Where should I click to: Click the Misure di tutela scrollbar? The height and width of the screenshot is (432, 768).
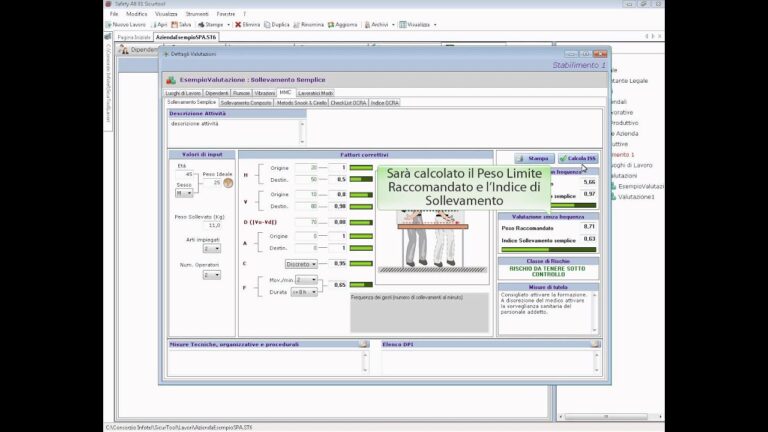point(595,312)
